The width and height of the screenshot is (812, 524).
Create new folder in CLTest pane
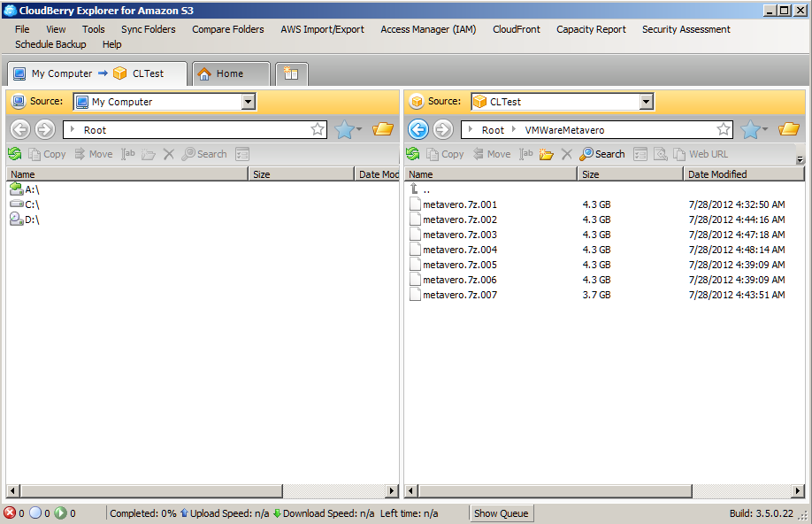pyautogui.click(x=546, y=154)
